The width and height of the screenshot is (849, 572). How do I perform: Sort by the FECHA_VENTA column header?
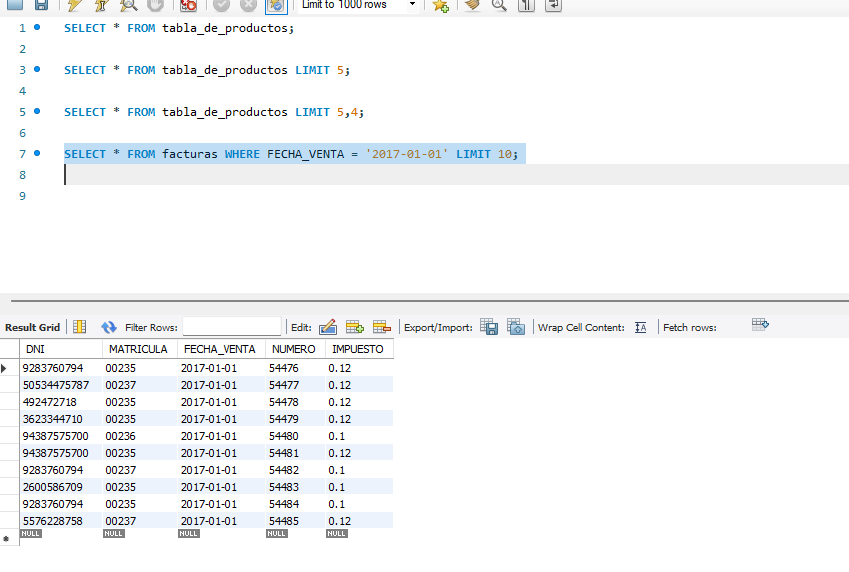click(x=218, y=349)
